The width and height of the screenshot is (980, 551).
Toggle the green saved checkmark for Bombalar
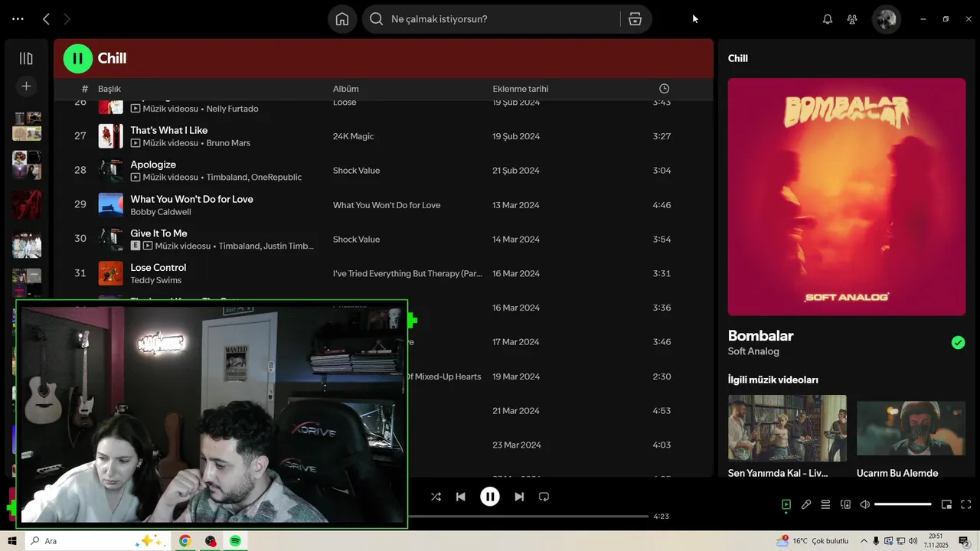click(x=958, y=342)
